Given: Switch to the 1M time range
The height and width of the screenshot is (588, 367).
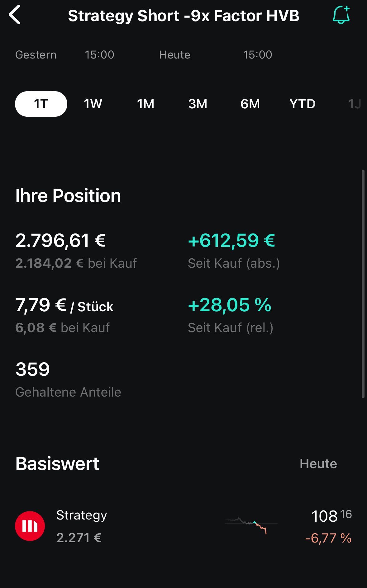Looking at the screenshot, I should pos(145,104).
